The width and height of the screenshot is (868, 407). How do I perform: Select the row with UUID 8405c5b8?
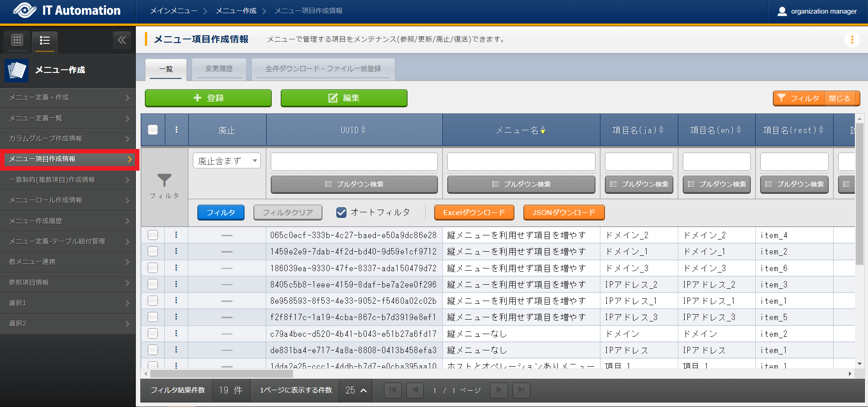153,284
